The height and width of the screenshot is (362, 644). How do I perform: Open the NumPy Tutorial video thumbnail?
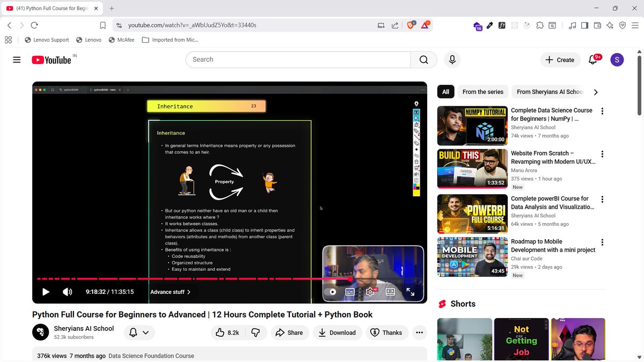(x=472, y=125)
